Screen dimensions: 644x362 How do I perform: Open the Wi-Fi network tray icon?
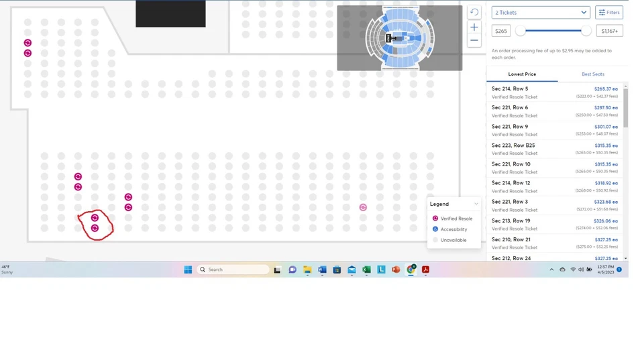[x=573, y=269]
